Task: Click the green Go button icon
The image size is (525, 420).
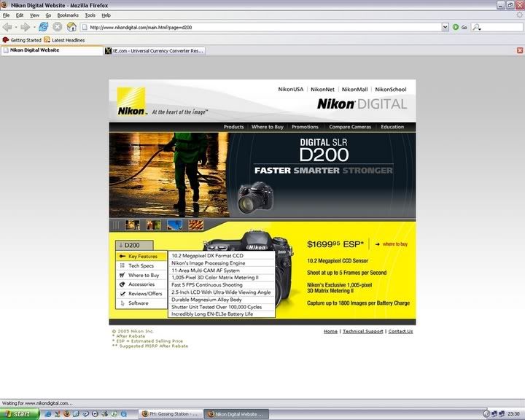Action: point(455,27)
